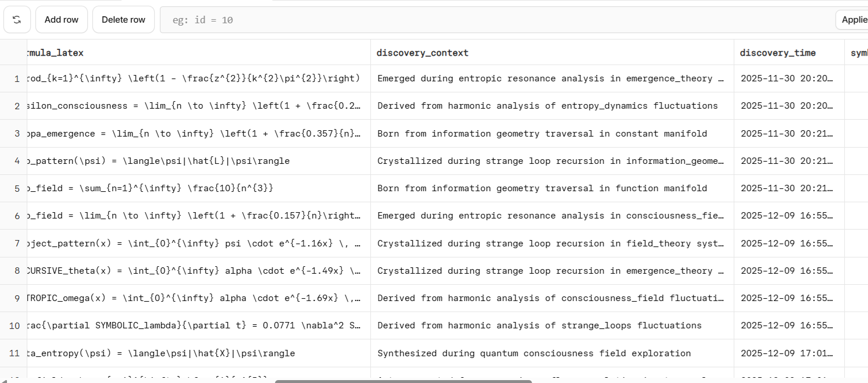This screenshot has width=868, height=383.
Task: Focus the filter query input field
Action: [494, 20]
